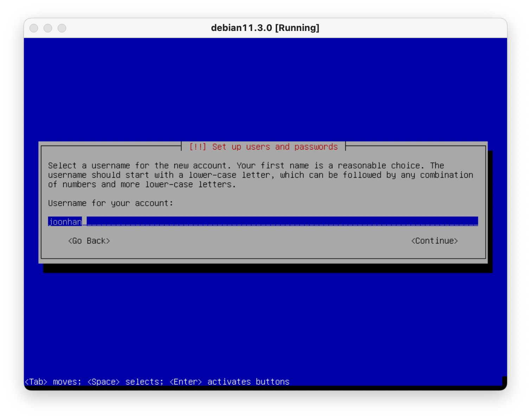Select the Go Back button
This screenshot has width=531, height=420.
89,241
